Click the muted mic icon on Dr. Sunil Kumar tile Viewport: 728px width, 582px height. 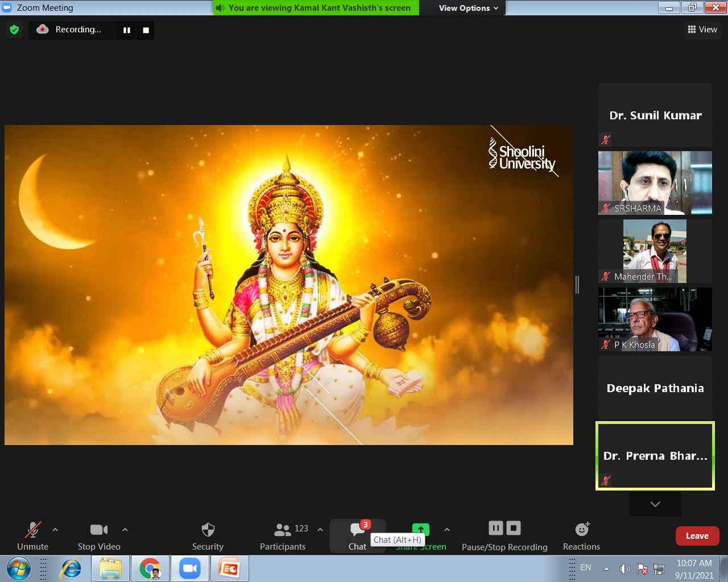[x=606, y=139]
